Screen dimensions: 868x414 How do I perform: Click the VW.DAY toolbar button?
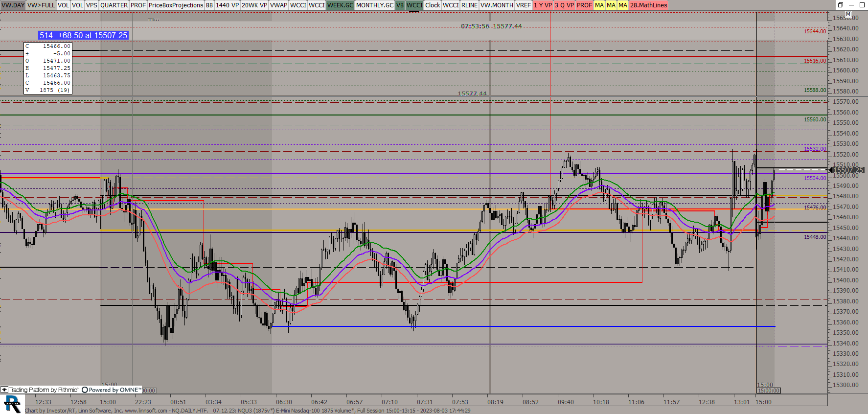point(13,5)
